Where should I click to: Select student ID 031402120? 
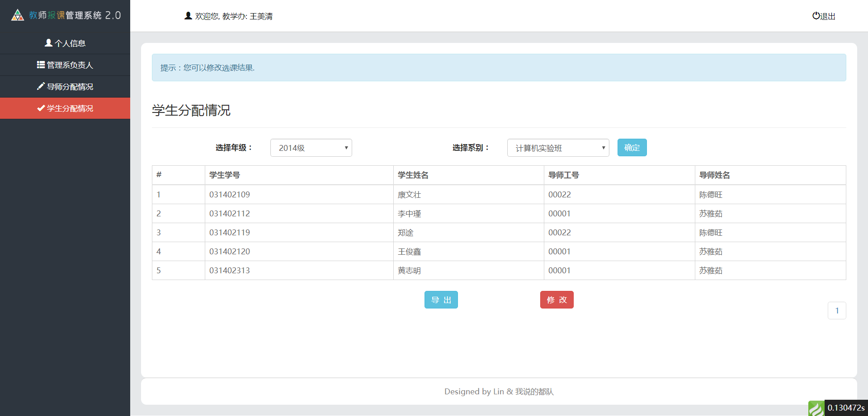click(230, 252)
